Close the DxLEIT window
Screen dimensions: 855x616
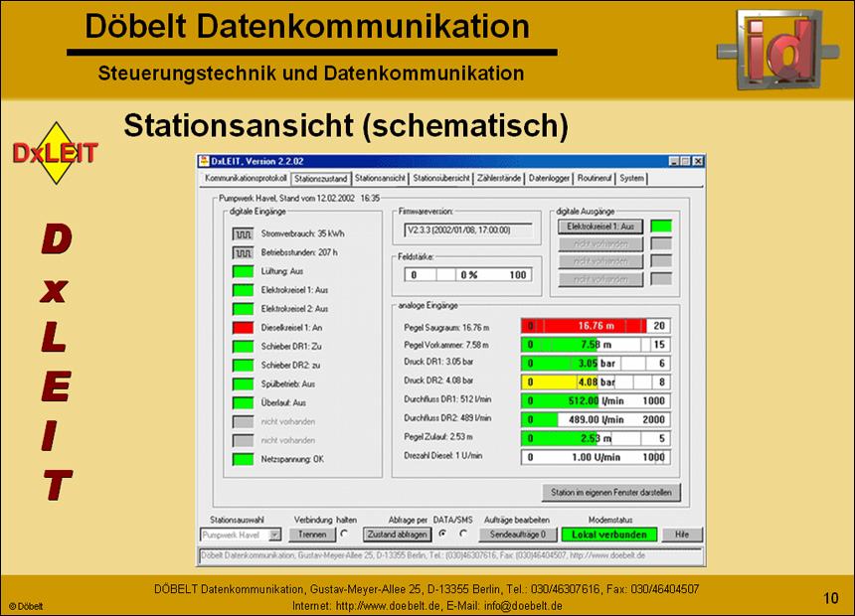click(x=698, y=161)
